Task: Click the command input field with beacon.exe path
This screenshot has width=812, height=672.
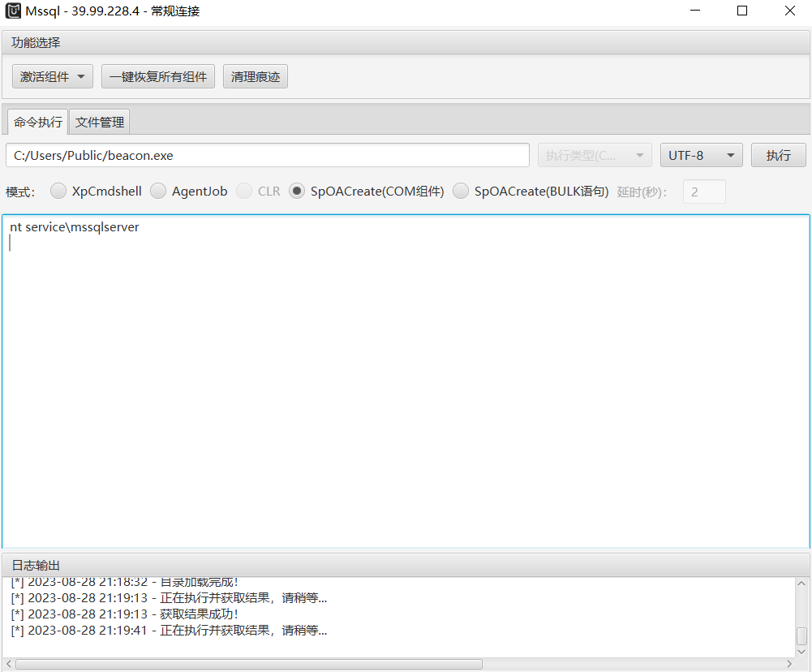Action: point(268,155)
